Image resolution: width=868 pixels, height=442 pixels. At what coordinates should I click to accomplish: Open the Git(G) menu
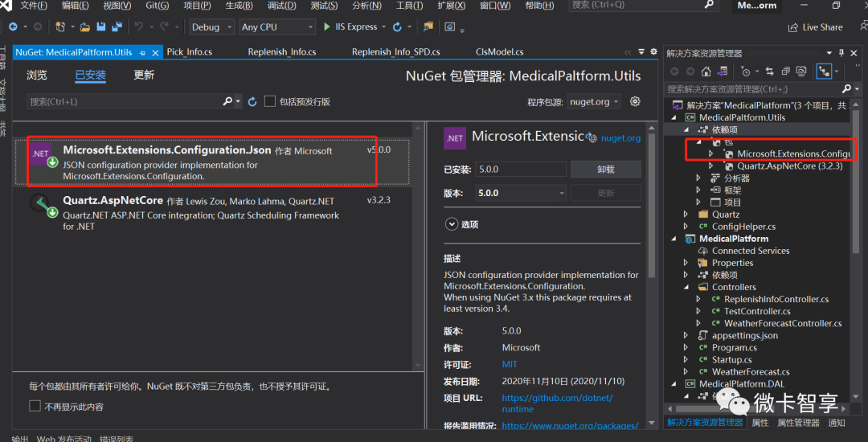[x=158, y=6]
